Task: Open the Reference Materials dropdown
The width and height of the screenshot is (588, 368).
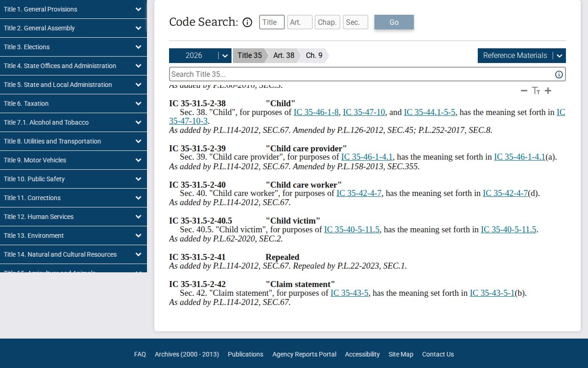Action: pos(522,56)
